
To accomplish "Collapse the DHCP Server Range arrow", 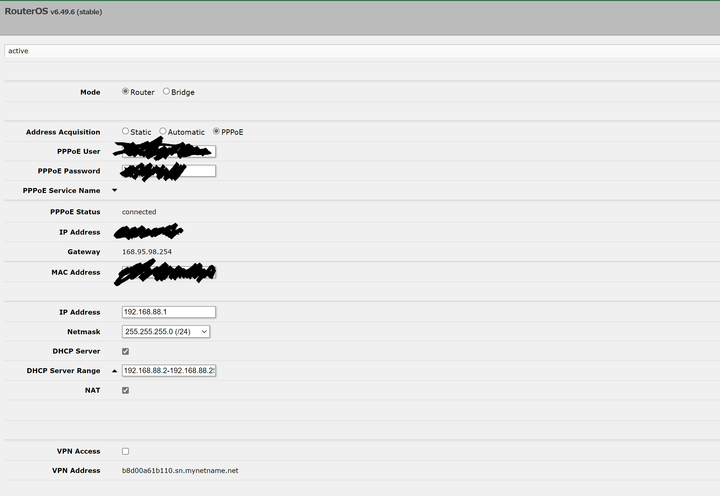I will [x=114, y=371].
